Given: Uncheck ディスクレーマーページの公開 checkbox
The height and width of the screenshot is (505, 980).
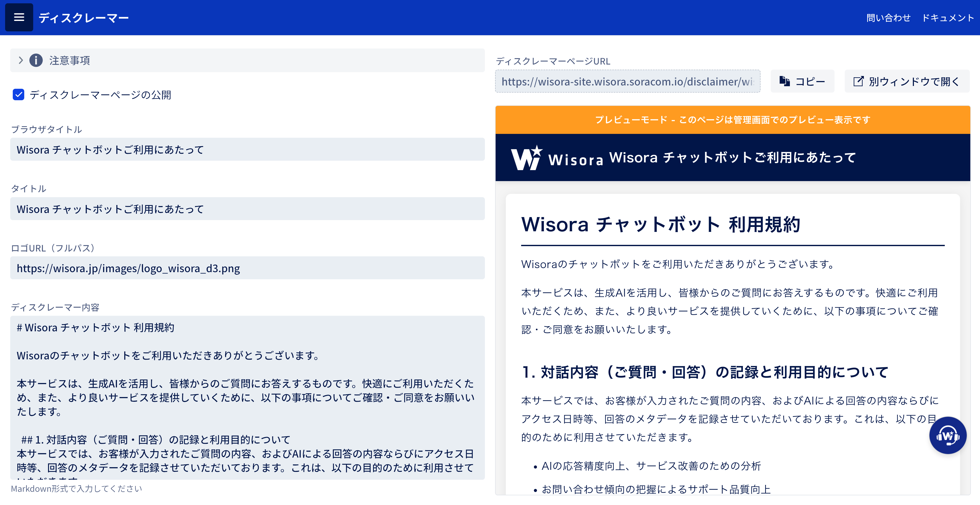Looking at the screenshot, I should [18, 94].
